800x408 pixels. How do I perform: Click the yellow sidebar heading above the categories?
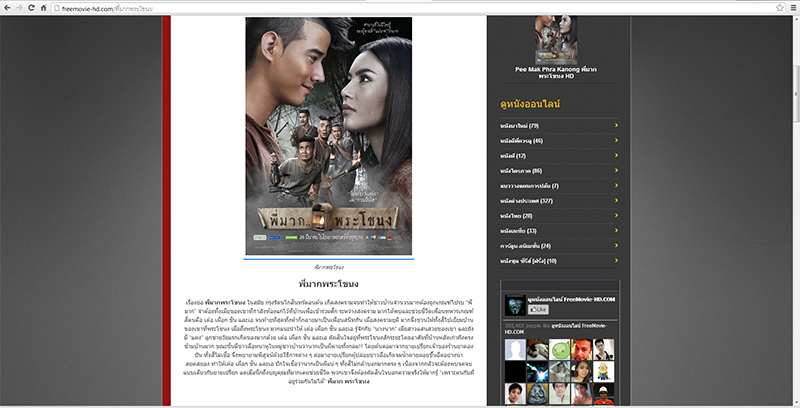530,104
